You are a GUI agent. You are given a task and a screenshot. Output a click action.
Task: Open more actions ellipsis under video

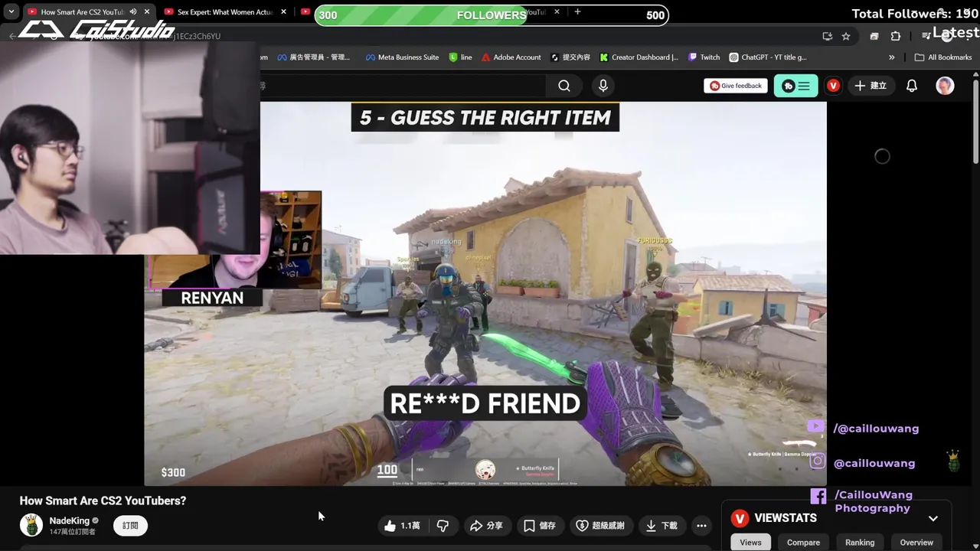[701, 526]
